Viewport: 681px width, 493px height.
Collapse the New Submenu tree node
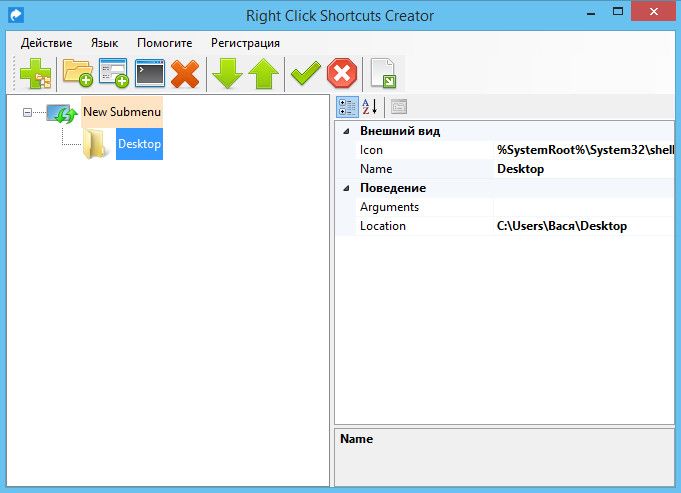(x=27, y=112)
